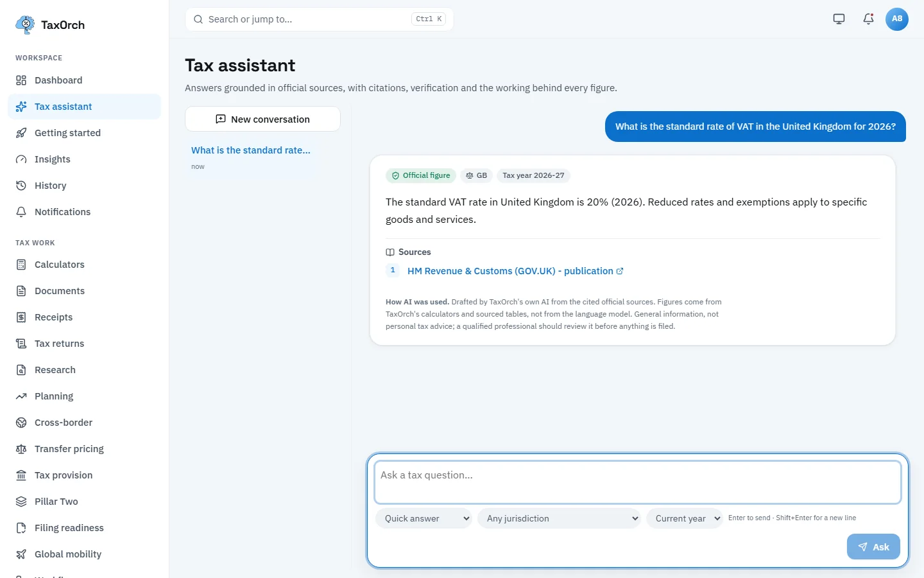Click the Cross-border globe icon
Screen dimensions: 924x578
[x=21, y=423]
